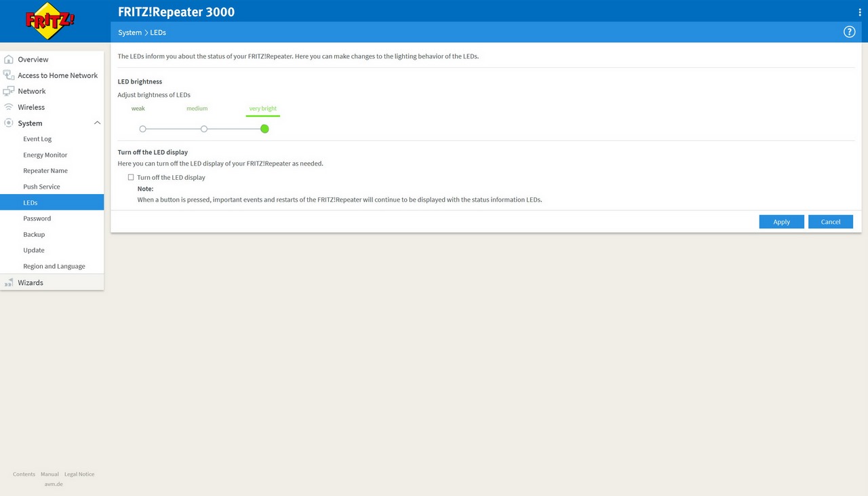Image resolution: width=868 pixels, height=496 pixels.
Task: Click the Apply button
Action: click(x=781, y=222)
